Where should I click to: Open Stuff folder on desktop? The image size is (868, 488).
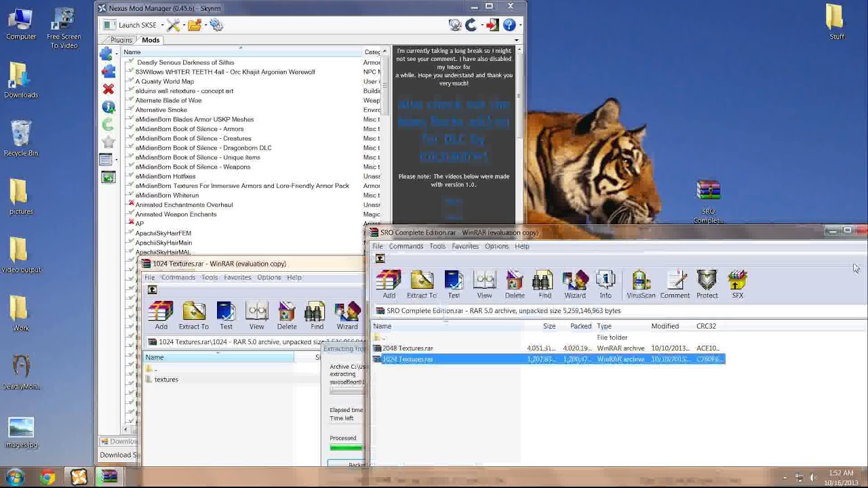coord(837,22)
